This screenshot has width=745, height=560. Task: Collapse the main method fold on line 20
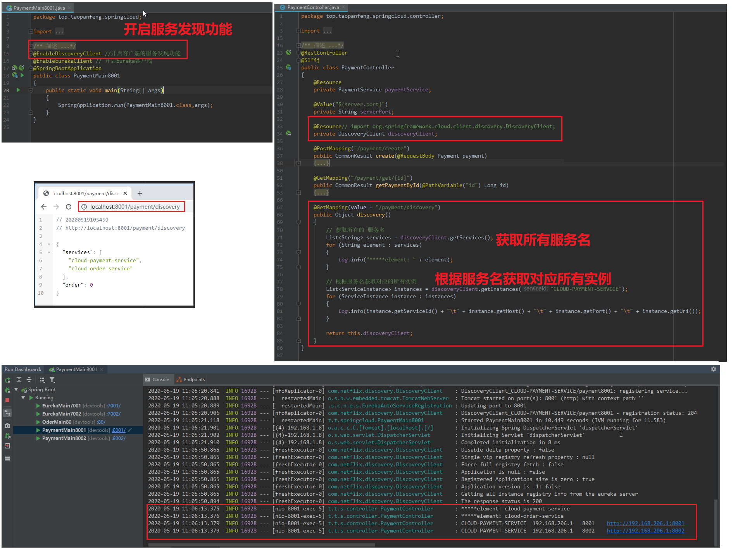point(30,90)
